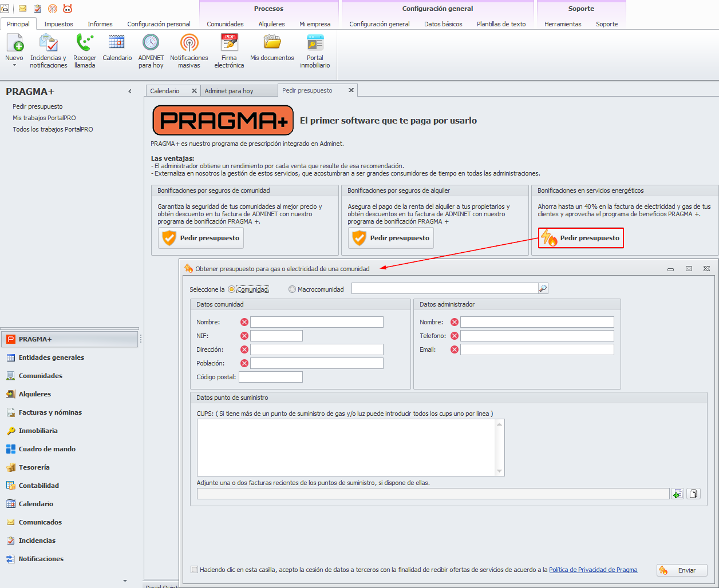The image size is (719, 588).
Task: Click the administrator Email field
Action: [x=537, y=349]
